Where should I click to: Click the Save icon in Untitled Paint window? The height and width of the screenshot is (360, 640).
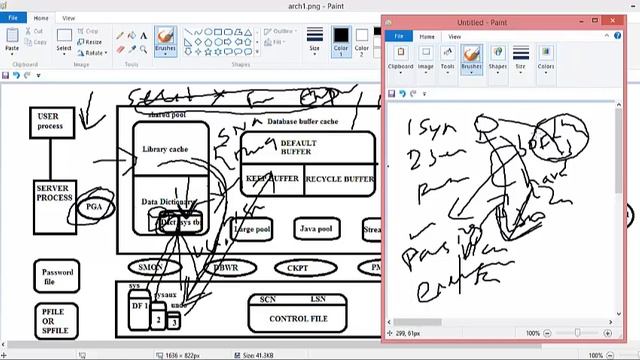point(391,94)
